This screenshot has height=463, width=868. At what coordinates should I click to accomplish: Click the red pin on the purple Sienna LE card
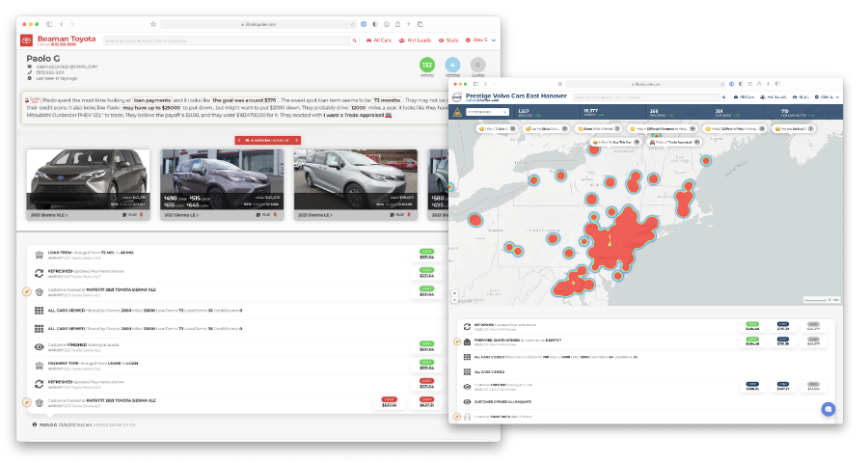275,215
